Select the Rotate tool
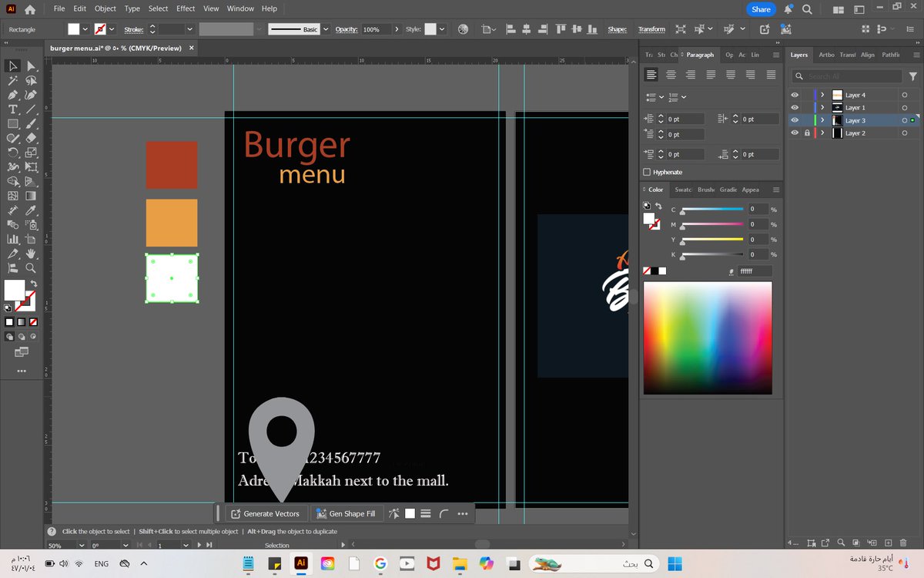Screen dimensions: 924x578 [13, 153]
